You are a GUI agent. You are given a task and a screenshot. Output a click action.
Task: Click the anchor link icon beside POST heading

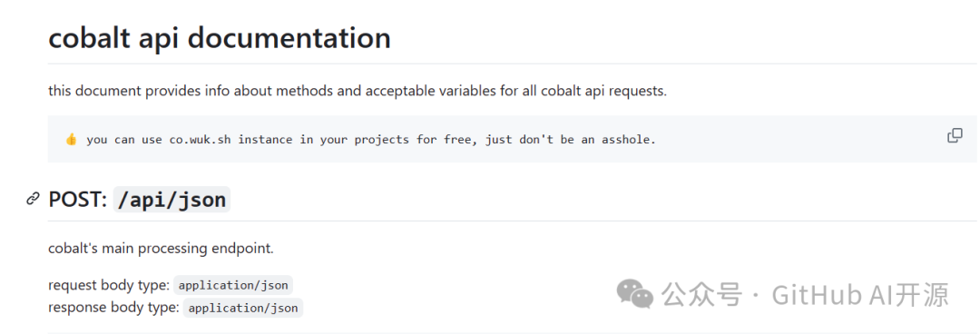pyautogui.click(x=33, y=200)
